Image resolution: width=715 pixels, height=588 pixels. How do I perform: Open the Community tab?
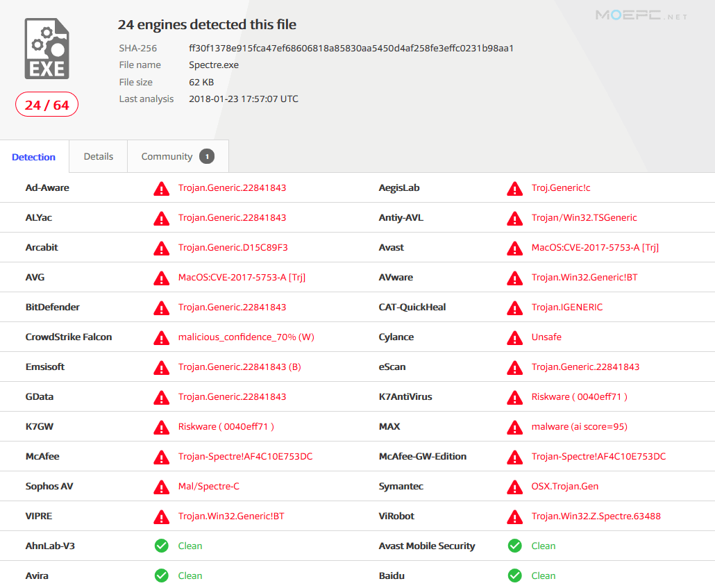tap(178, 156)
